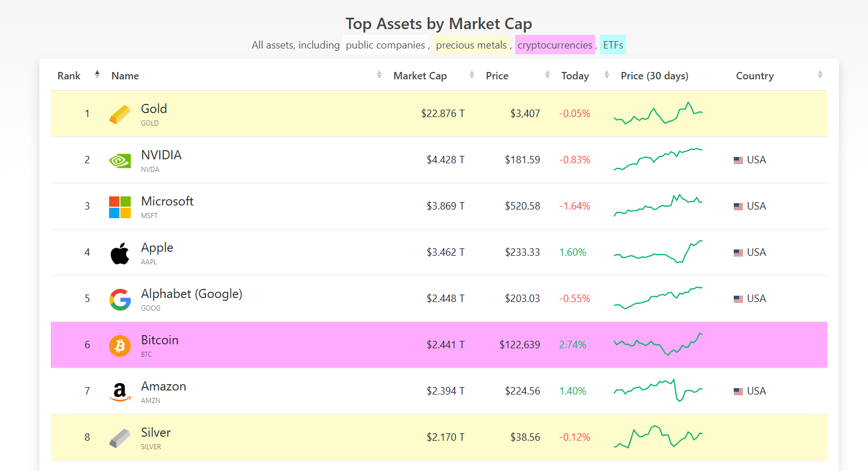Click the USA flag beside NVIDIA

point(738,160)
